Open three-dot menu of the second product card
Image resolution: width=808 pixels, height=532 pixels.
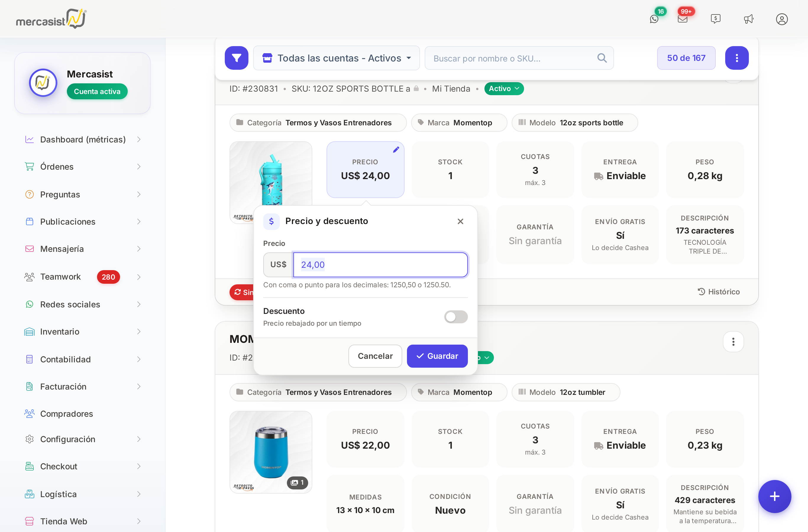pyautogui.click(x=733, y=342)
